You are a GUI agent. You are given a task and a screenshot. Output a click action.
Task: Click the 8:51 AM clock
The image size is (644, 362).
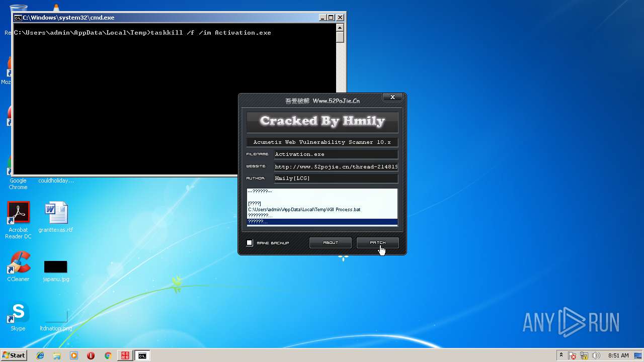(x=618, y=355)
